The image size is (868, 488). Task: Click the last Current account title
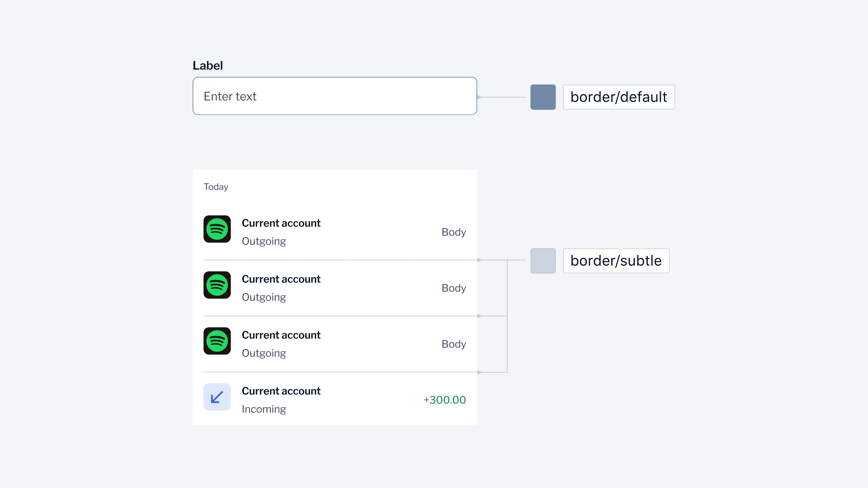pos(281,391)
